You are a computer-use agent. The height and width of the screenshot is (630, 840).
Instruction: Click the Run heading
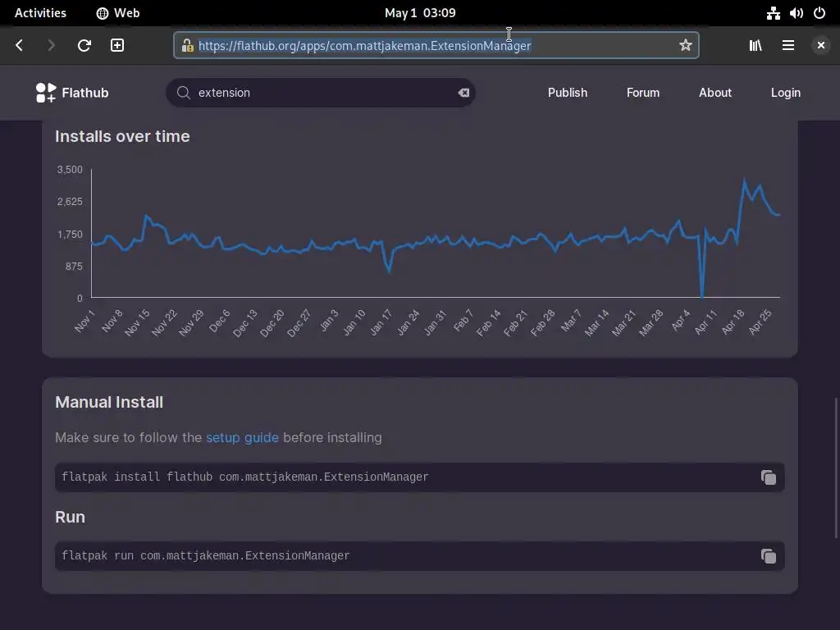[70, 517]
